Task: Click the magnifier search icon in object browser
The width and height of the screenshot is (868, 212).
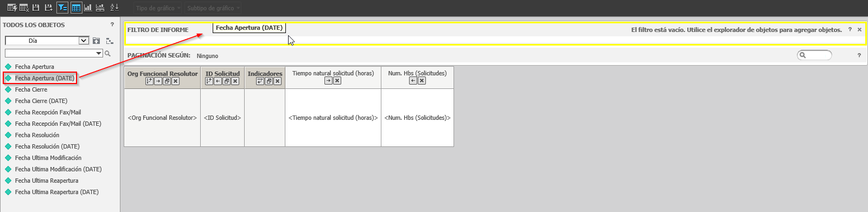Action: 107,53
